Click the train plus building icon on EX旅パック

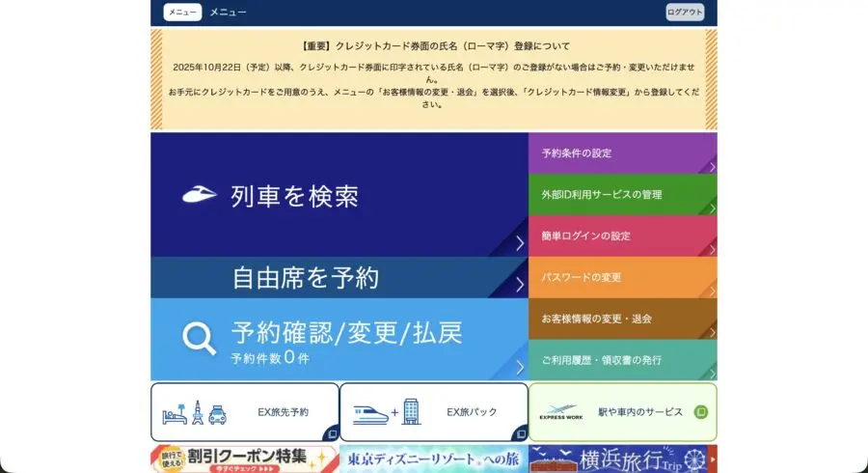[385, 412]
